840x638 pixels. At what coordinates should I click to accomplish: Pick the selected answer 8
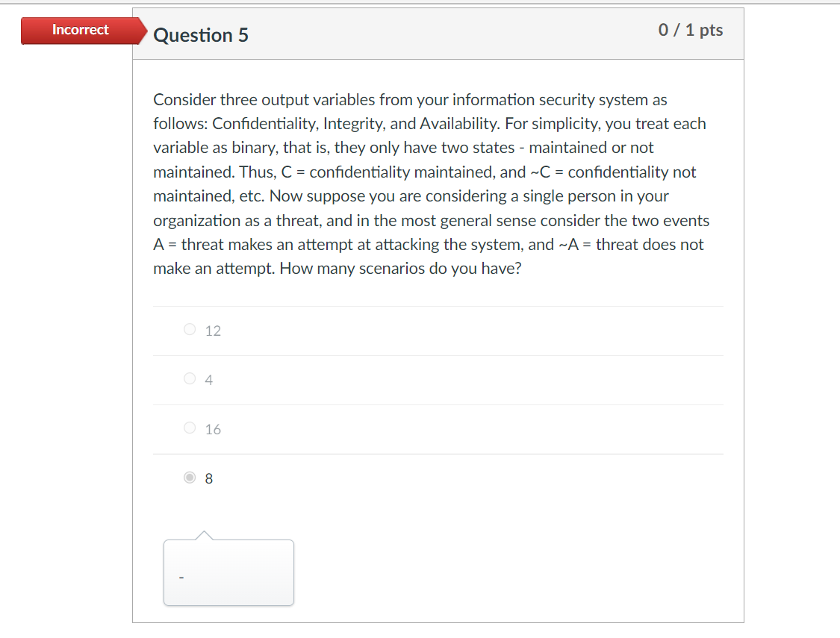(x=210, y=478)
